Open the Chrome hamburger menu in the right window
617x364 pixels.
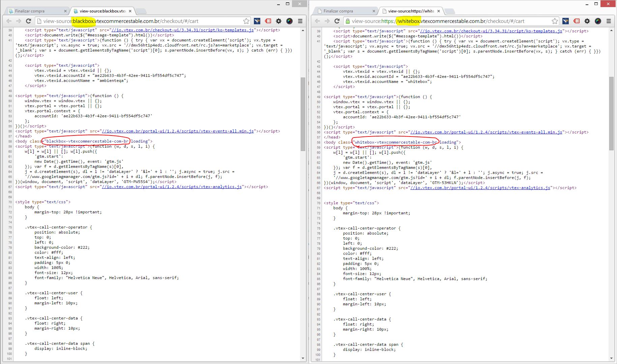click(609, 21)
